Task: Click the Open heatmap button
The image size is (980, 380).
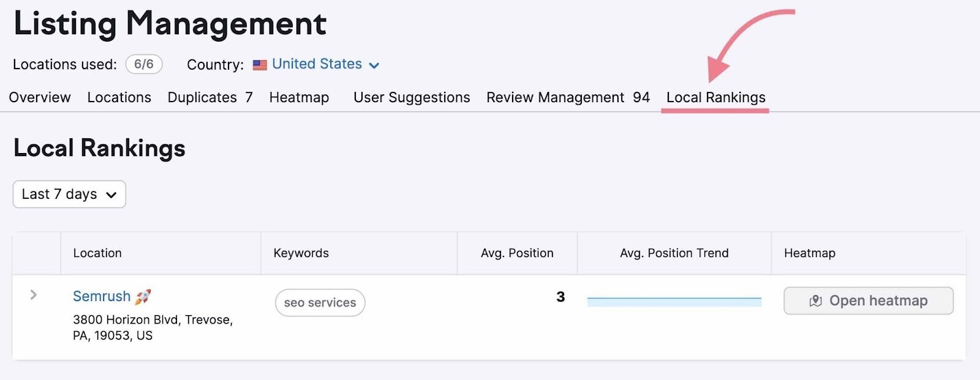Action: click(x=868, y=300)
